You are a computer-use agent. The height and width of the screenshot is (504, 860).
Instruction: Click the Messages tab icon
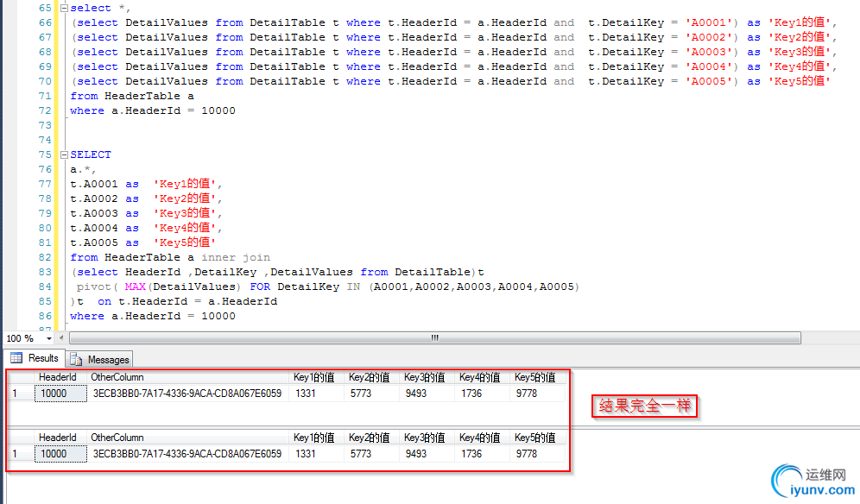(x=76, y=360)
